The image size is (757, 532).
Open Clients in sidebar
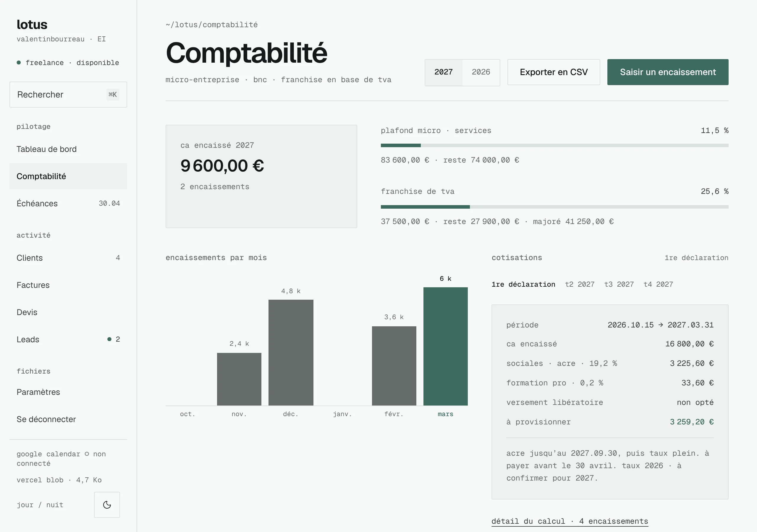tap(68, 258)
